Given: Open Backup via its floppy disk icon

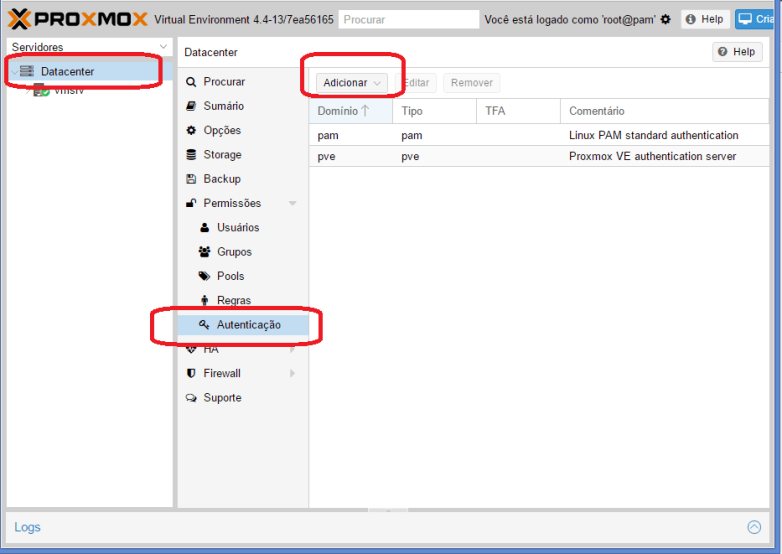Looking at the screenshot, I should pyautogui.click(x=191, y=179).
